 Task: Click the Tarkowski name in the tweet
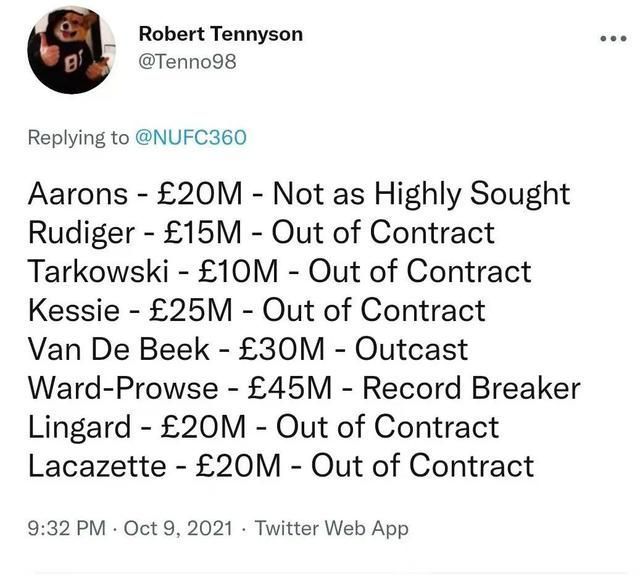tap(97, 271)
